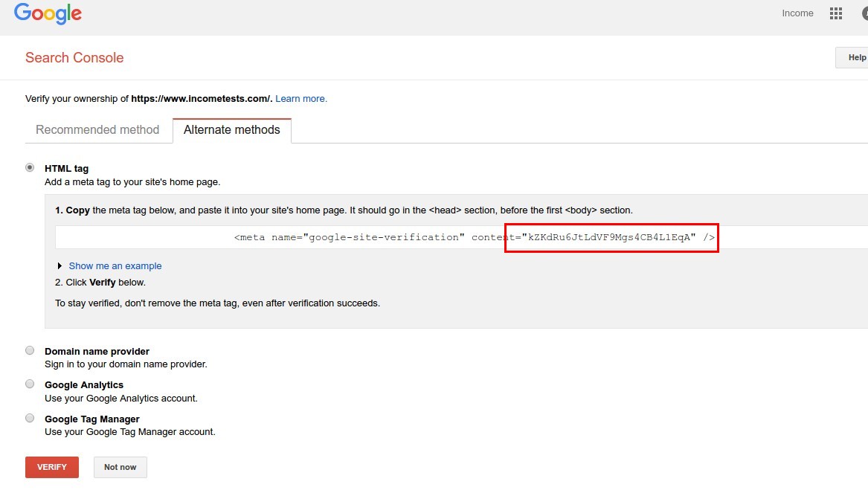Click the step 2 'Click Verify below' text
The width and height of the screenshot is (868, 493).
(100, 282)
